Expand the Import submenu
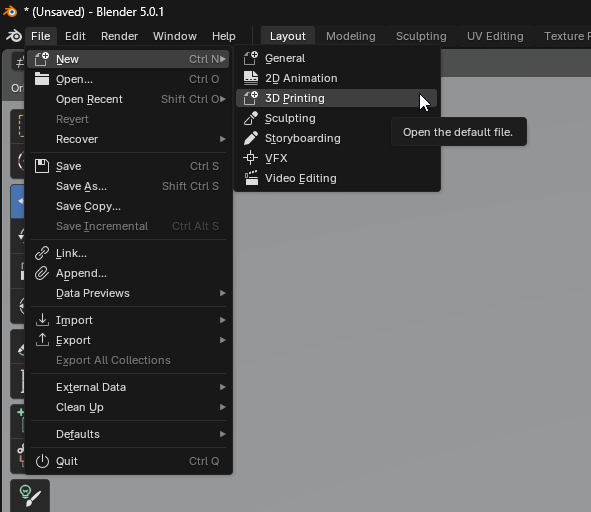The height and width of the screenshot is (512, 591). pos(128,320)
